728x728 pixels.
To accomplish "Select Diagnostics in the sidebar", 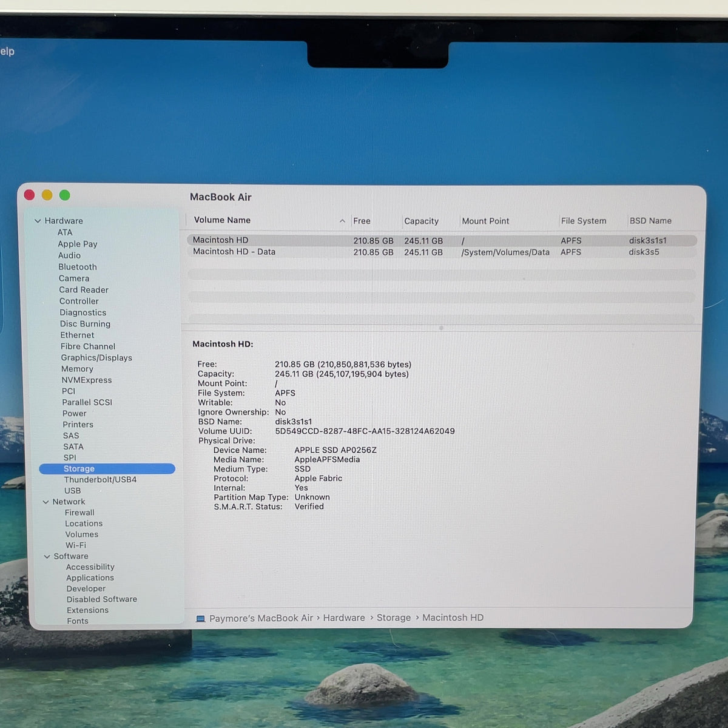I will coord(83,312).
